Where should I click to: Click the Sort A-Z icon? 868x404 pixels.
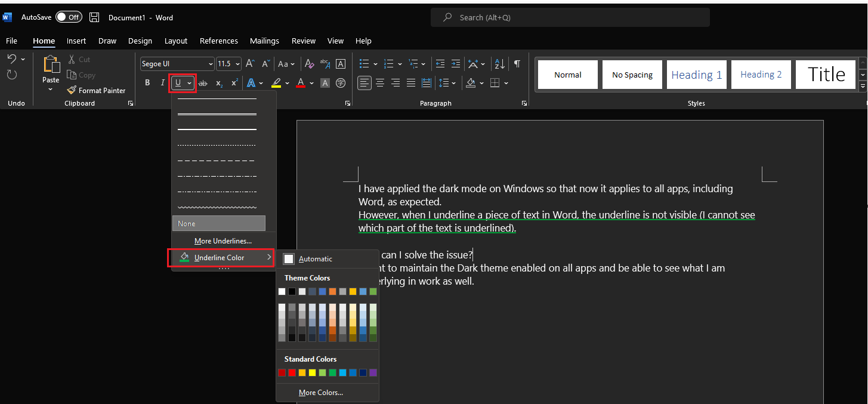pyautogui.click(x=500, y=64)
